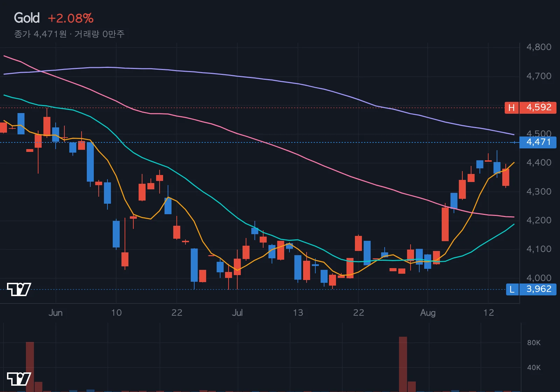Click the 4,700 price axis label

pos(539,76)
